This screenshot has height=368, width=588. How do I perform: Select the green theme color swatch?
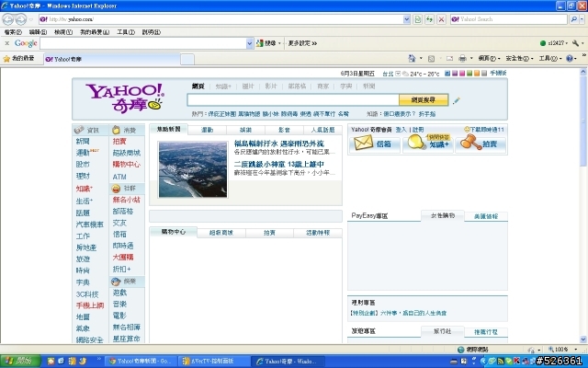pos(469,74)
